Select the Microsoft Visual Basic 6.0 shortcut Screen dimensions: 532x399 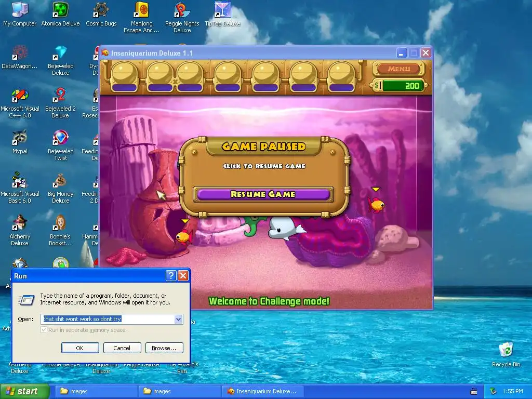pos(20,188)
